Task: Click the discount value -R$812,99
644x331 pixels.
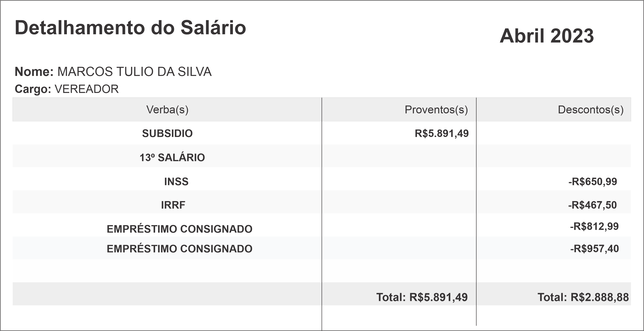Action: click(x=594, y=226)
